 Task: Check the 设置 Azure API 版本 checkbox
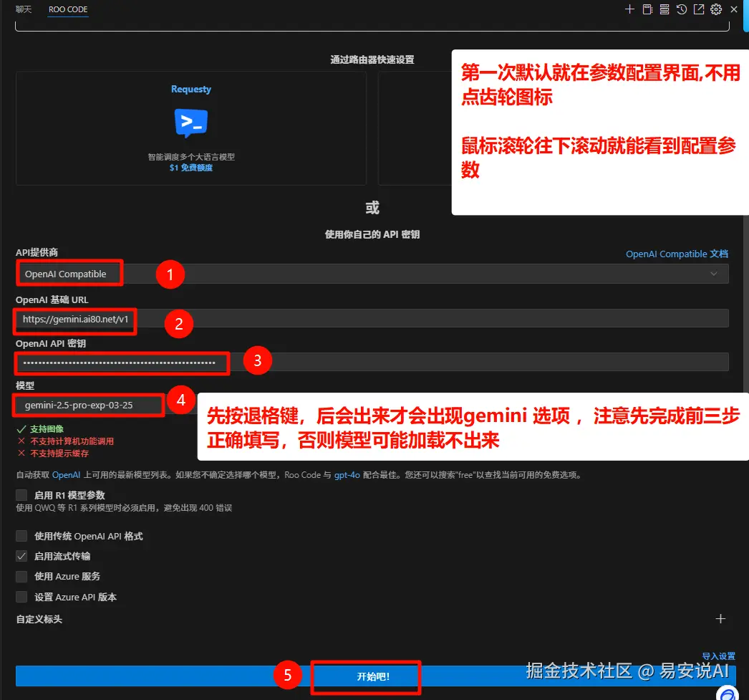[21, 597]
